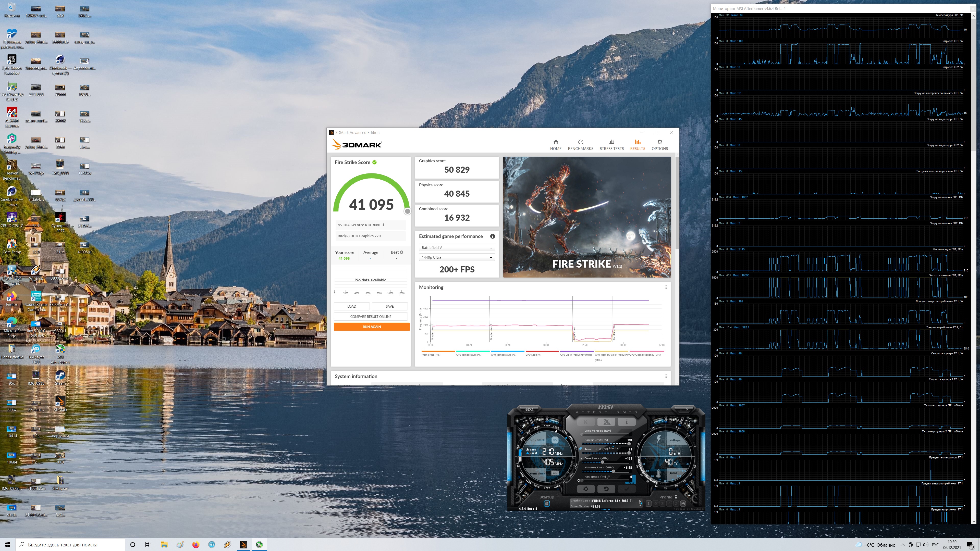The height and width of the screenshot is (551, 980).
Task: Click the save profile floppy icon
Action: [683, 504]
